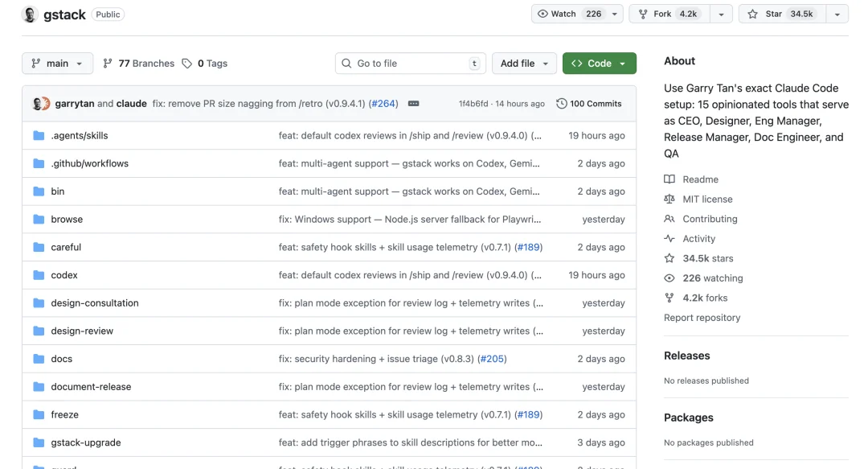Open the Watch notifications dropdown arrow

click(615, 14)
